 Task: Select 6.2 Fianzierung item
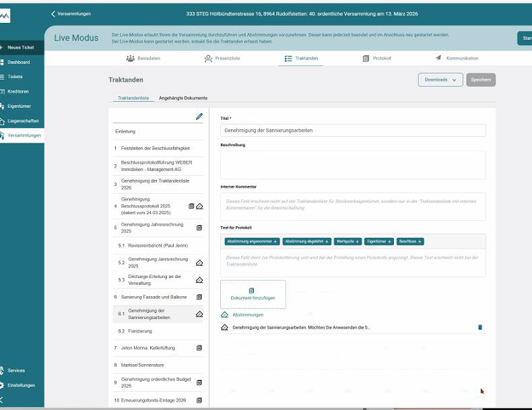click(158, 331)
